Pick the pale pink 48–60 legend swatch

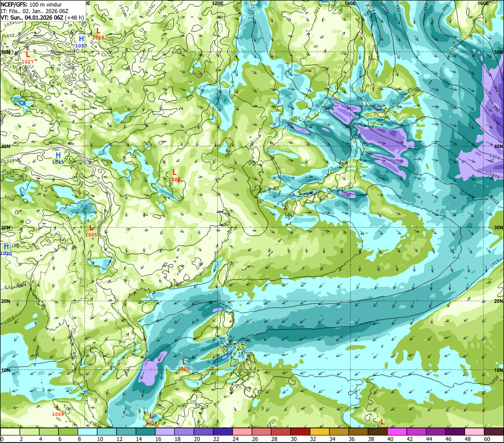click(474, 431)
